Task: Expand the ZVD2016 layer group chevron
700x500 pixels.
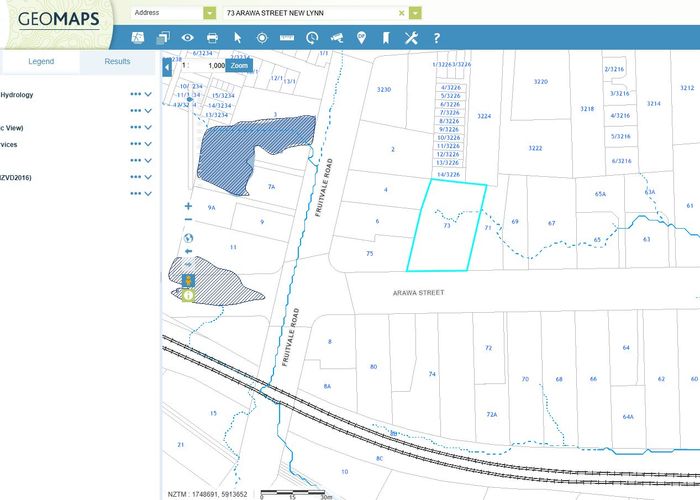Action: click(148, 178)
